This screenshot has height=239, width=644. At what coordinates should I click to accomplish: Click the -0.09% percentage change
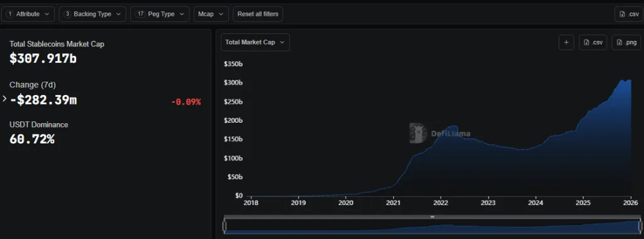(186, 102)
